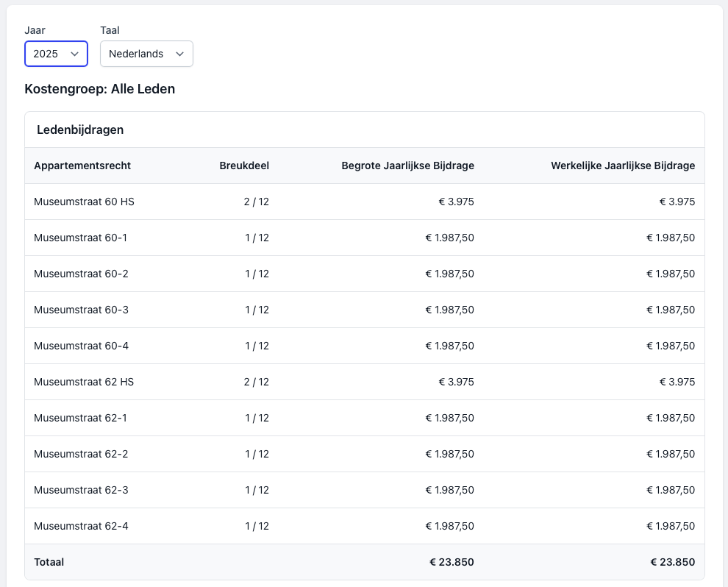Click the Ledenbijdragen section heading
Viewport: 728px width, 587px height.
(x=80, y=129)
